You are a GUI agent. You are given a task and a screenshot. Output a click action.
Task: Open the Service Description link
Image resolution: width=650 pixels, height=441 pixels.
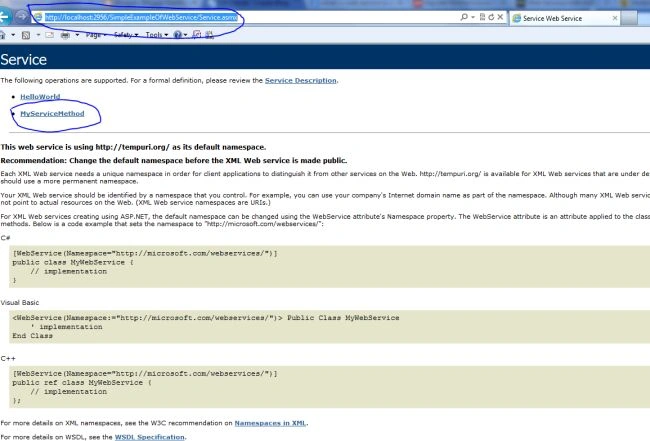tap(301, 80)
